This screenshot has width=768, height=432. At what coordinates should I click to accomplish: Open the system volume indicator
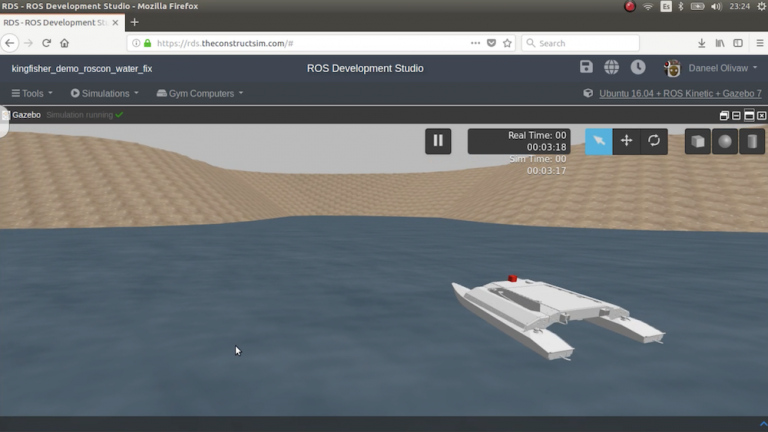coord(716,6)
